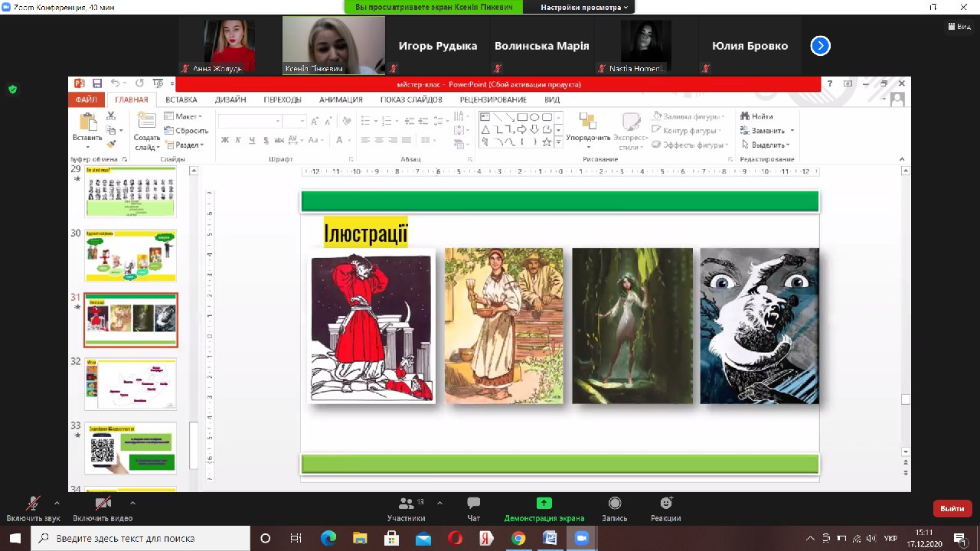Click the Windows taskbar search field

tap(145, 538)
